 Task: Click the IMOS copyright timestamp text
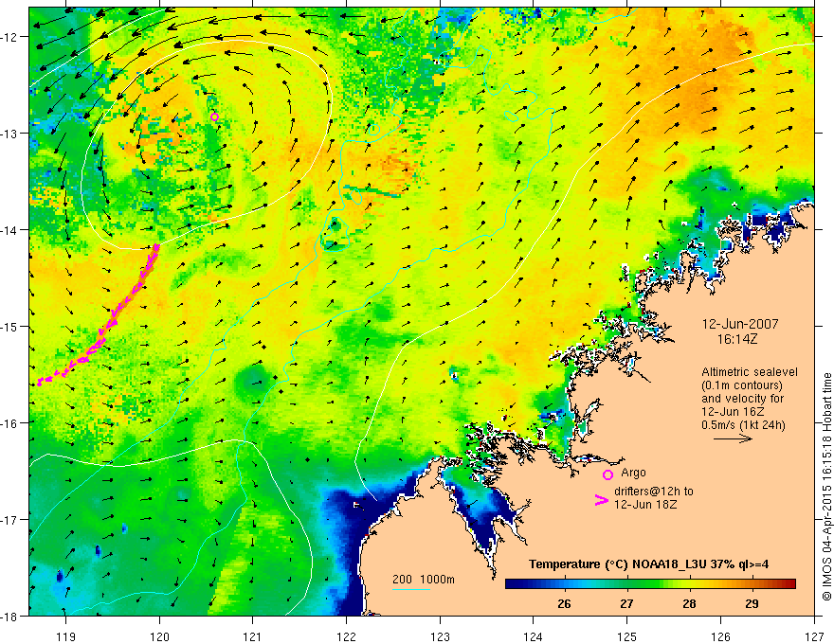[x=826, y=489]
